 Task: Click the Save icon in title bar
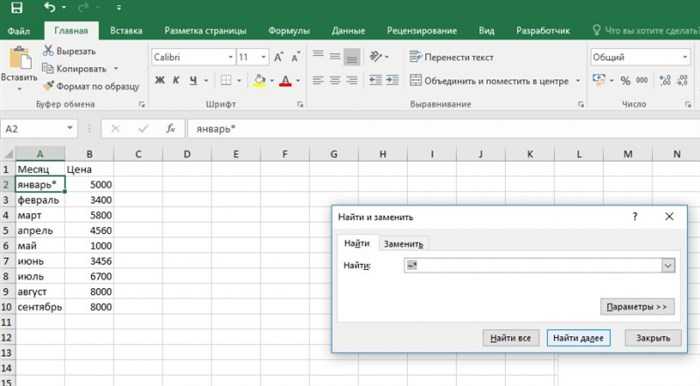click(x=17, y=8)
